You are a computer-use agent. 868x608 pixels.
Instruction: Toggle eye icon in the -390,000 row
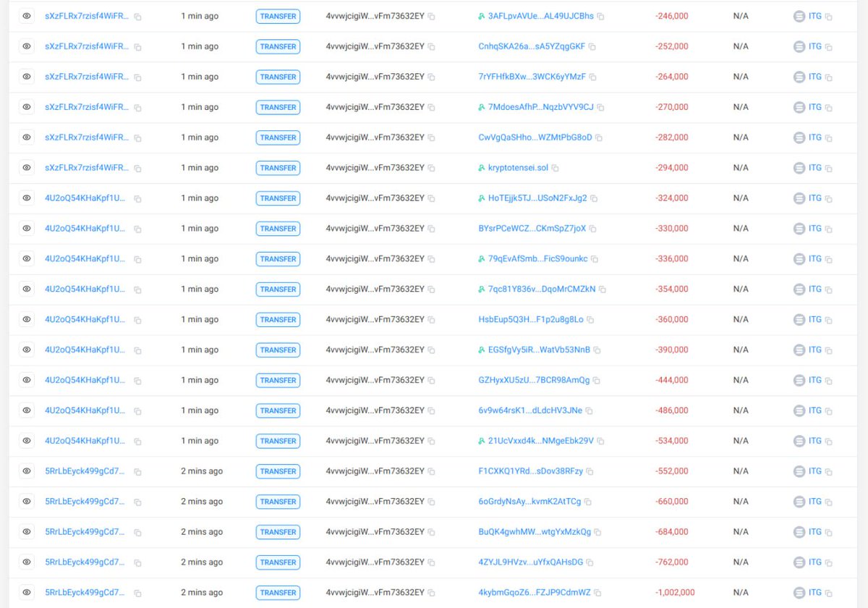(27, 350)
